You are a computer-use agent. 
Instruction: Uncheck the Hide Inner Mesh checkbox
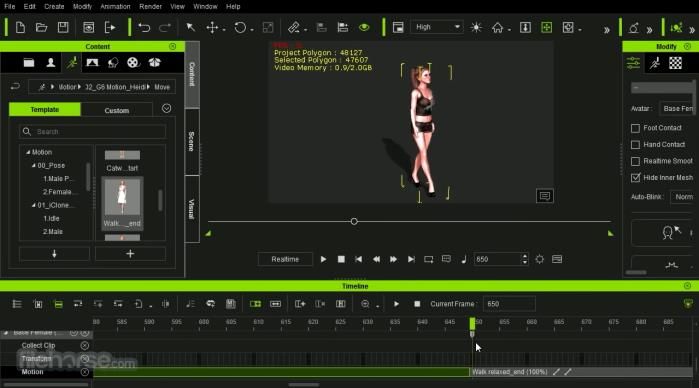tap(635, 177)
